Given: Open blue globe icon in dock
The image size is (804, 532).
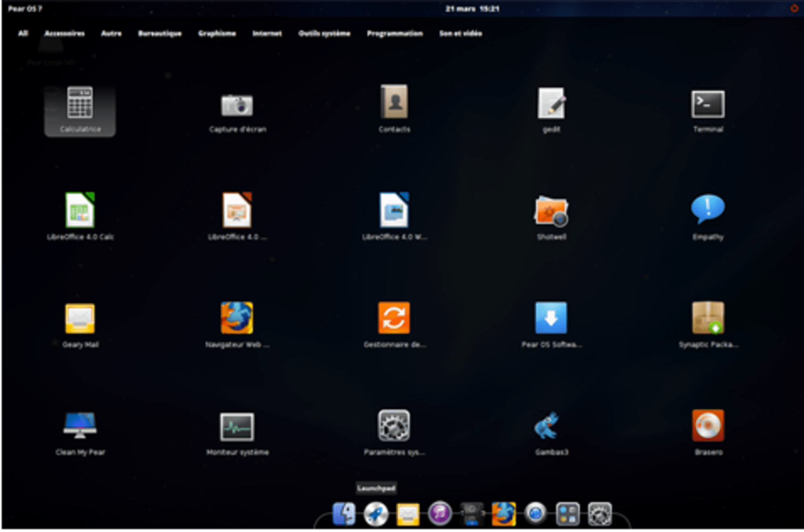Looking at the screenshot, I should pyautogui.click(x=536, y=514).
